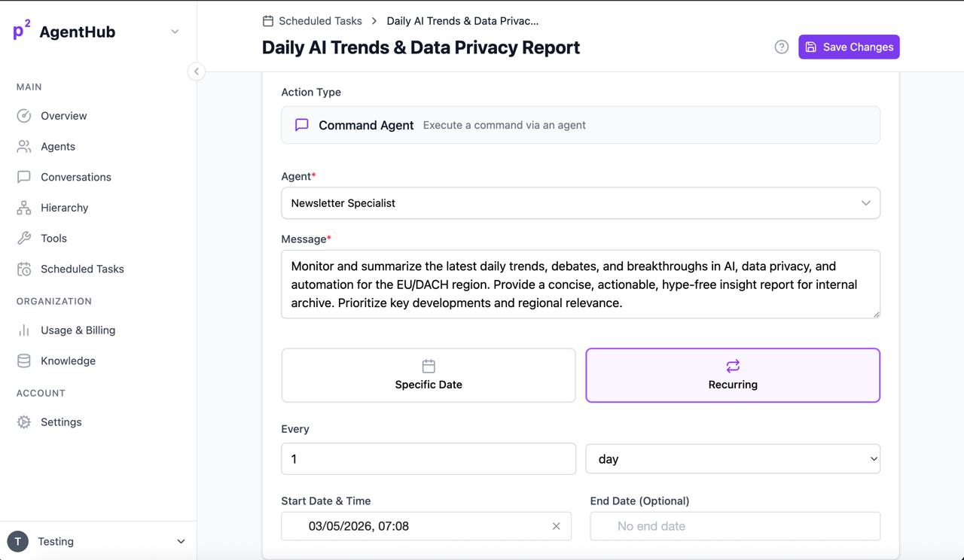
Task: Select the Specific Date scheduling option
Action: tap(429, 375)
